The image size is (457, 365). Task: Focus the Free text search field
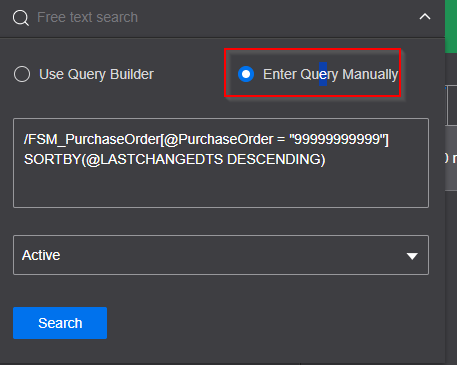pos(223,17)
